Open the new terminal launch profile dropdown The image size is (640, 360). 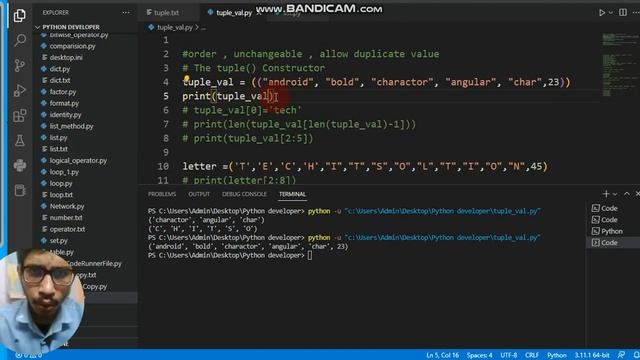tap(615, 194)
